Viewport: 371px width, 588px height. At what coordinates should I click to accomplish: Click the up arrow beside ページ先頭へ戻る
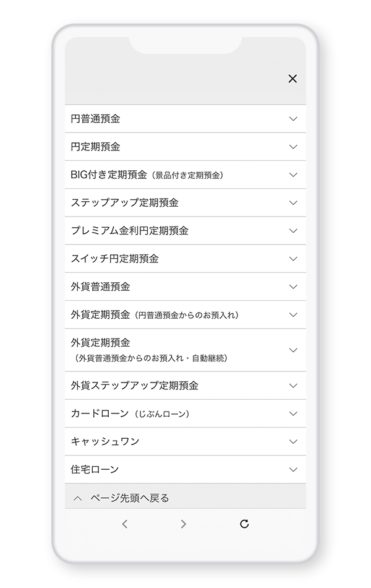point(77,498)
